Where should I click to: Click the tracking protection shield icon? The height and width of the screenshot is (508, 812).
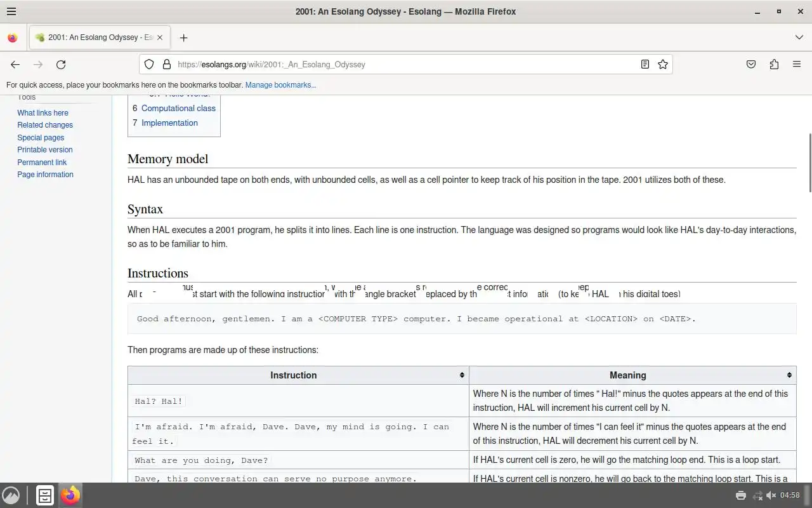point(149,64)
